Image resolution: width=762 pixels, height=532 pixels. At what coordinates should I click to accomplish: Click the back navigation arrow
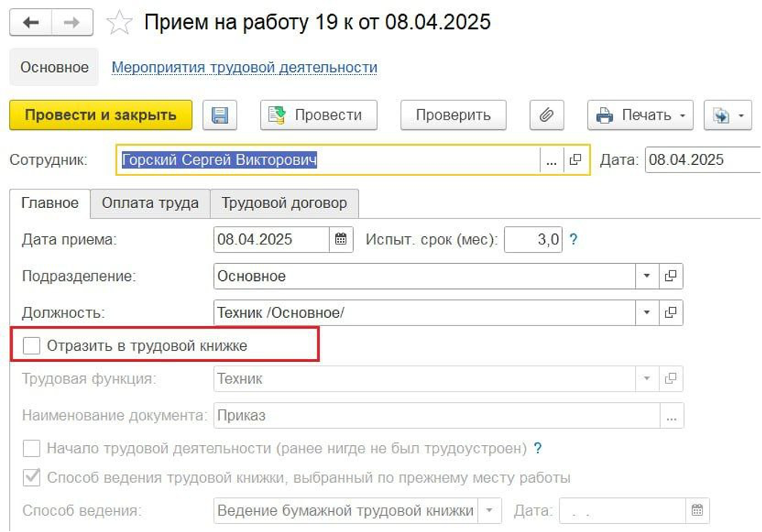pos(30,23)
